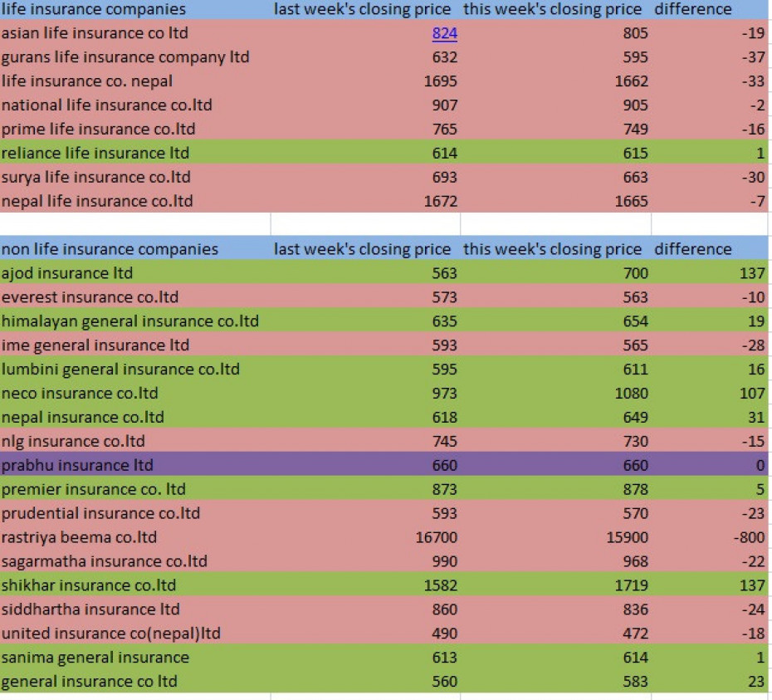Select 'everest insurance co.ltd' cell
This screenshot has height=700, width=772.
coord(135,297)
